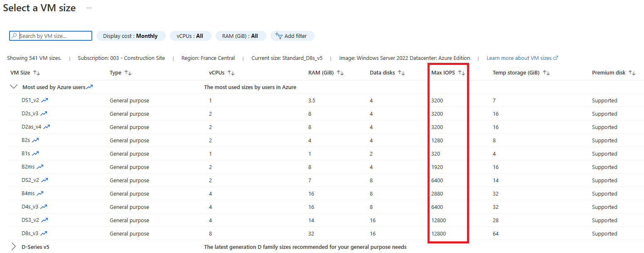The image size is (644, 253).
Task: Sort by Data disks column arrows
Action: 401,73
